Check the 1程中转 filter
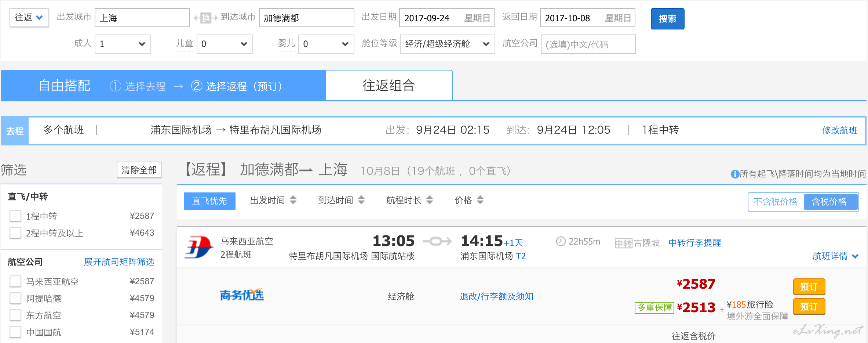This screenshot has width=868, height=343. pos(15,216)
